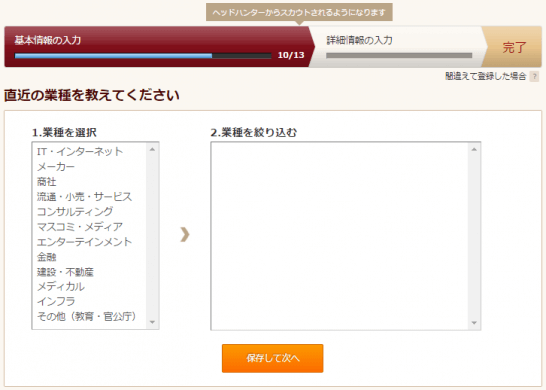The width and height of the screenshot is (546, 390).
Task: Click up arrow of 業種を絞り込む scrollbar
Action: [x=474, y=149]
